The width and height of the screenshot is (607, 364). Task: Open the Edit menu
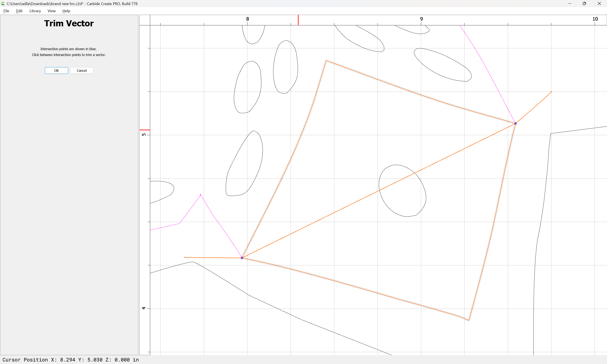(19, 11)
